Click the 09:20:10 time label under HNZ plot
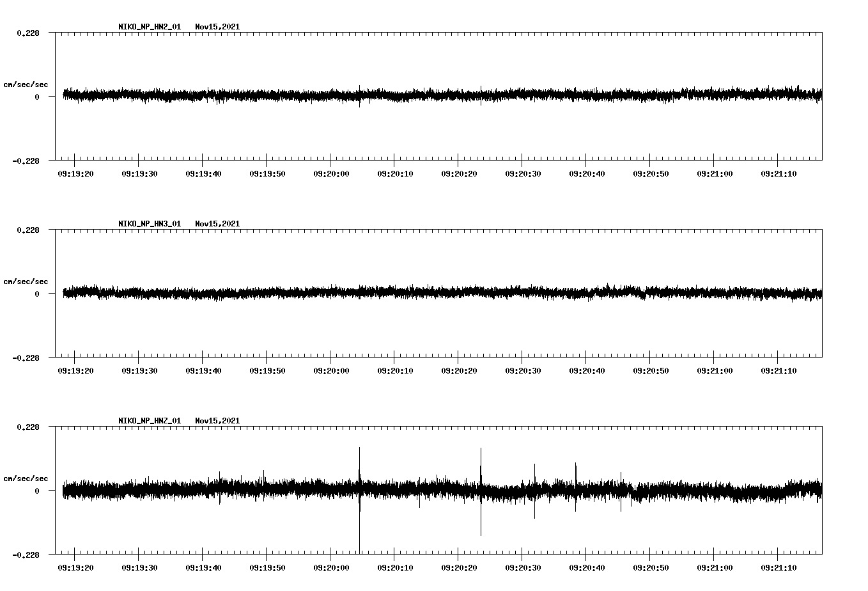The width and height of the screenshot is (868, 591). 395,567
